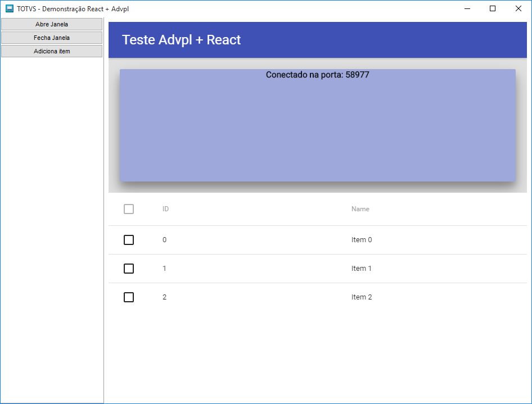Click 'Conectado na porta: 58977' text
The image size is (532, 404).
click(x=317, y=75)
